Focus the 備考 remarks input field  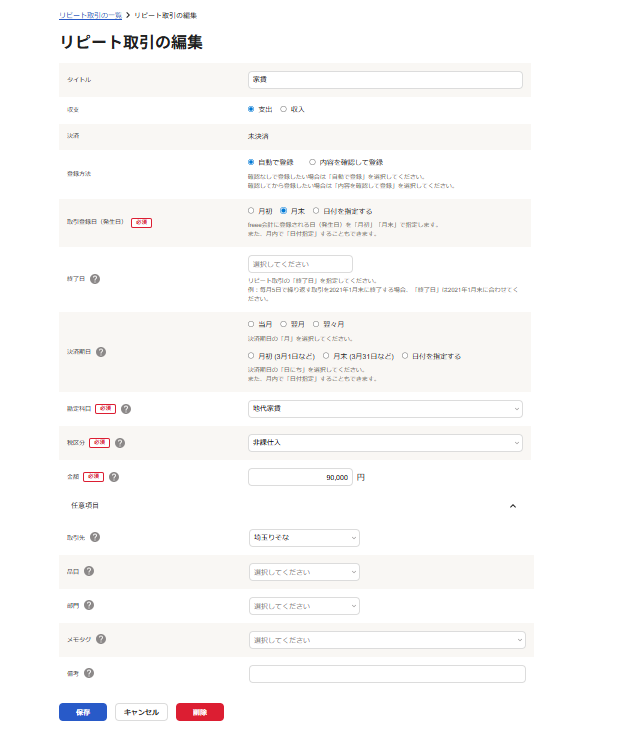click(387, 674)
